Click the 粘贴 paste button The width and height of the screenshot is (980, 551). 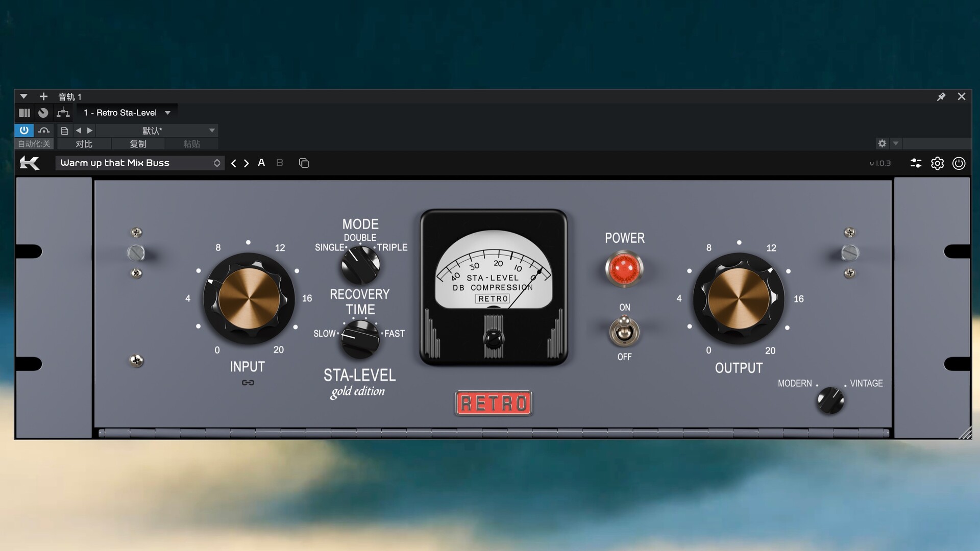(x=191, y=144)
